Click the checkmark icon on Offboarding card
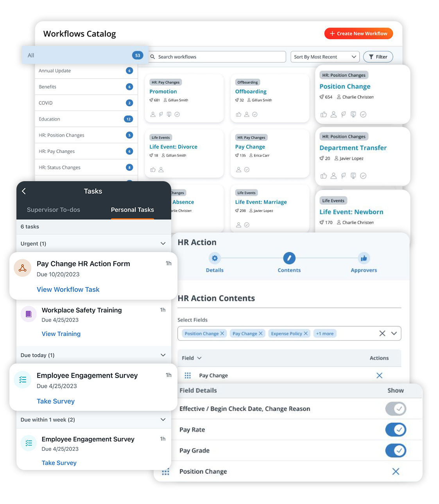 [x=255, y=115]
